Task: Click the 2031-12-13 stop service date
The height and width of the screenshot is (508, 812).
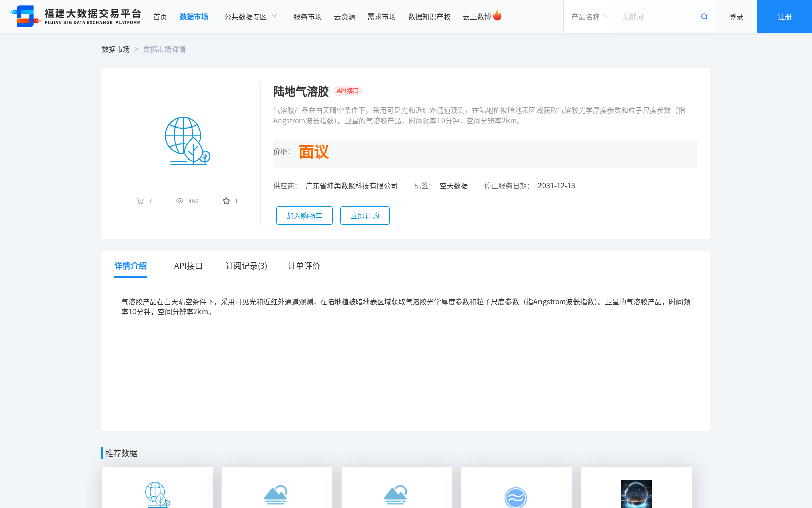Action: pyautogui.click(x=557, y=186)
